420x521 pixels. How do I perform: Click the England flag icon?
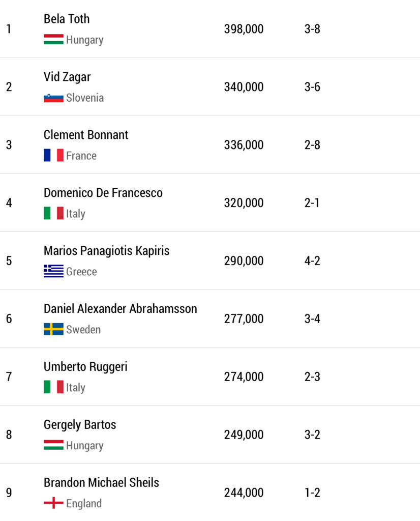pos(53,504)
